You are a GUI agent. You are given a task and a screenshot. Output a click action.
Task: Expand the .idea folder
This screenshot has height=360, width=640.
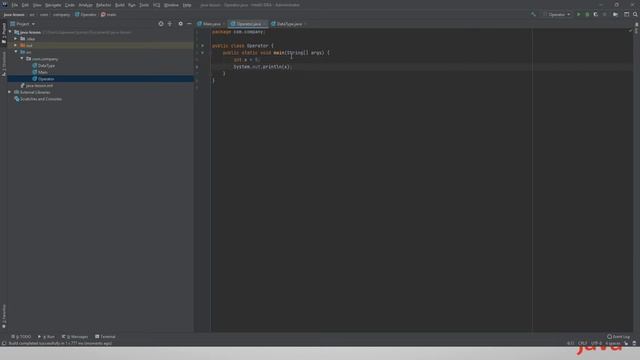[x=16, y=39]
